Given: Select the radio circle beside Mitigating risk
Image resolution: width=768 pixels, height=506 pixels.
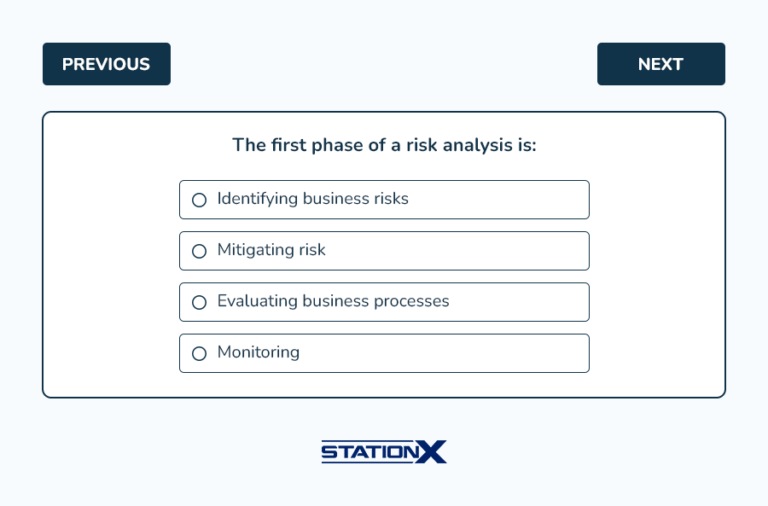Looking at the screenshot, I should [199, 251].
